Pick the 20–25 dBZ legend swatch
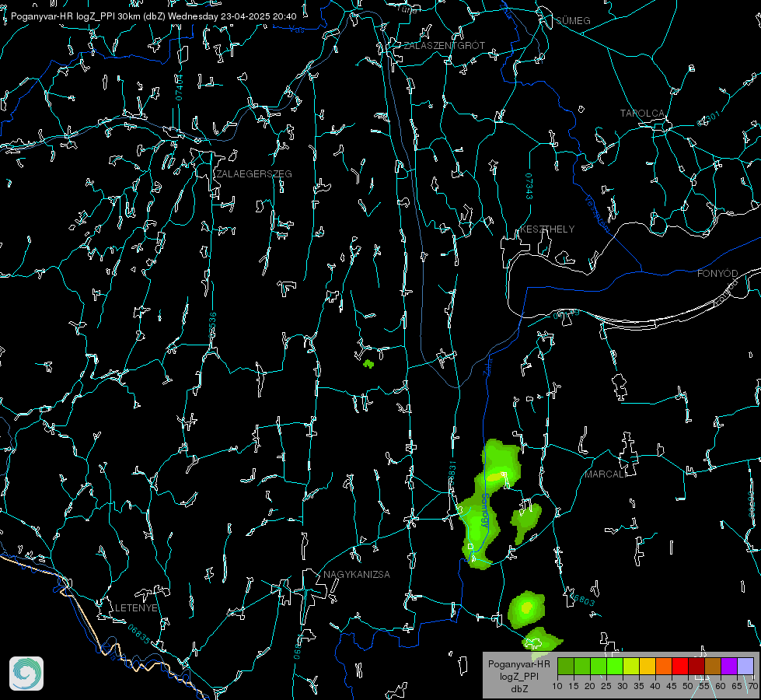 pyautogui.click(x=599, y=666)
